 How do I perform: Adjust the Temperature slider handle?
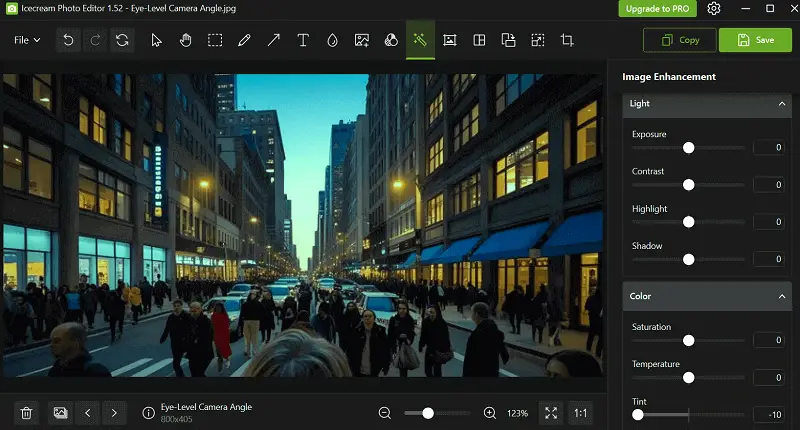point(689,377)
